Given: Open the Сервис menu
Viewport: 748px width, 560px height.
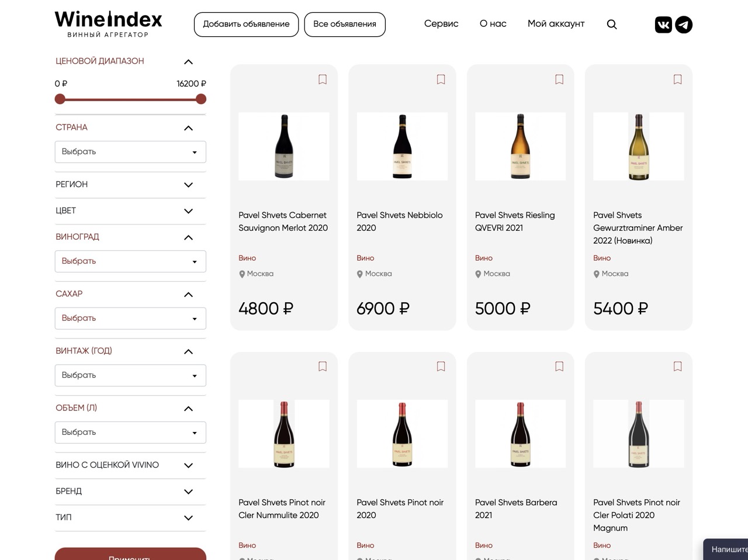Looking at the screenshot, I should click(x=441, y=24).
